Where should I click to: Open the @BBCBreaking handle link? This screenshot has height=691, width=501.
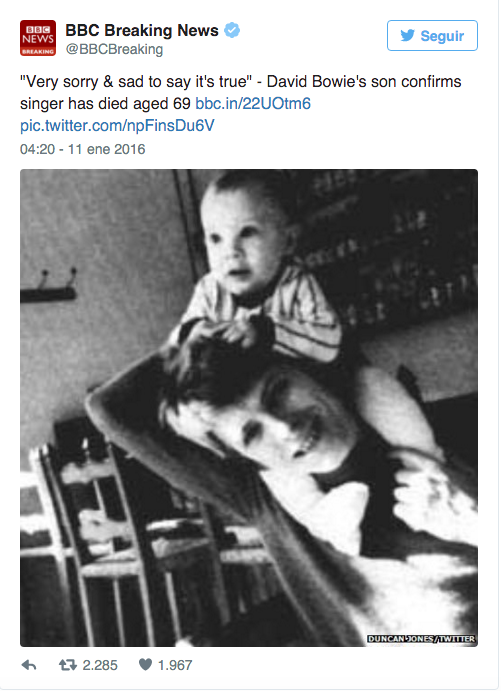pyautogui.click(x=114, y=49)
